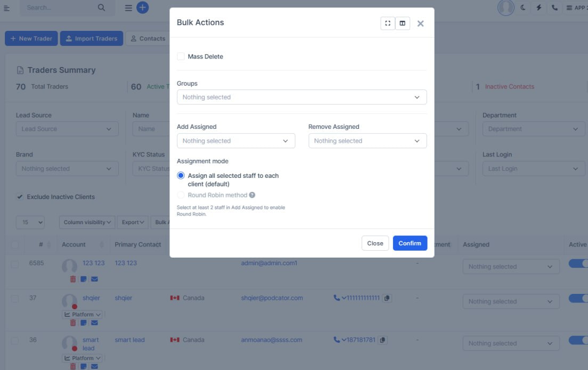Screen dimensions: 588x370
Task: Close the Bulk Actions dialog with the X
Action: (x=420, y=23)
